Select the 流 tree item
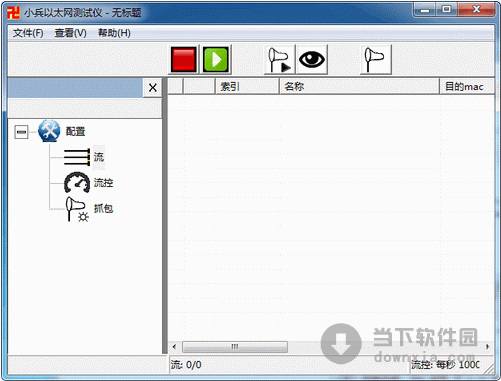 point(99,157)
